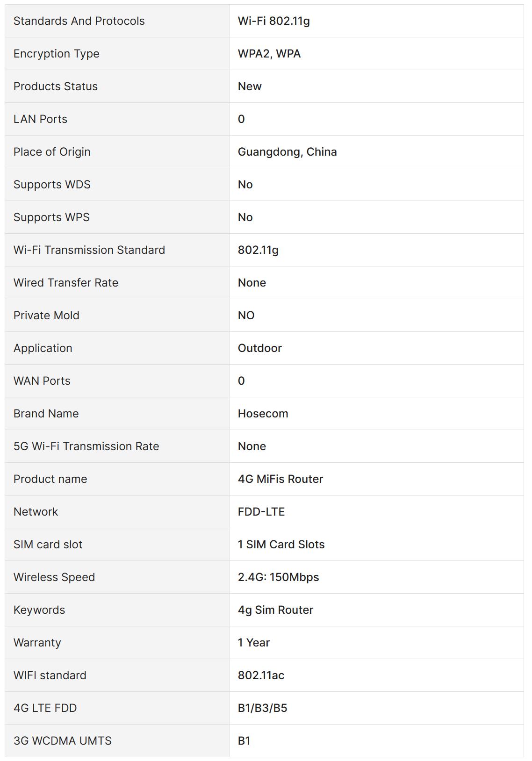This screenshot has width=532, height=761.
Task: Click the "Supports WDS" label
Action: click(52, 185)
